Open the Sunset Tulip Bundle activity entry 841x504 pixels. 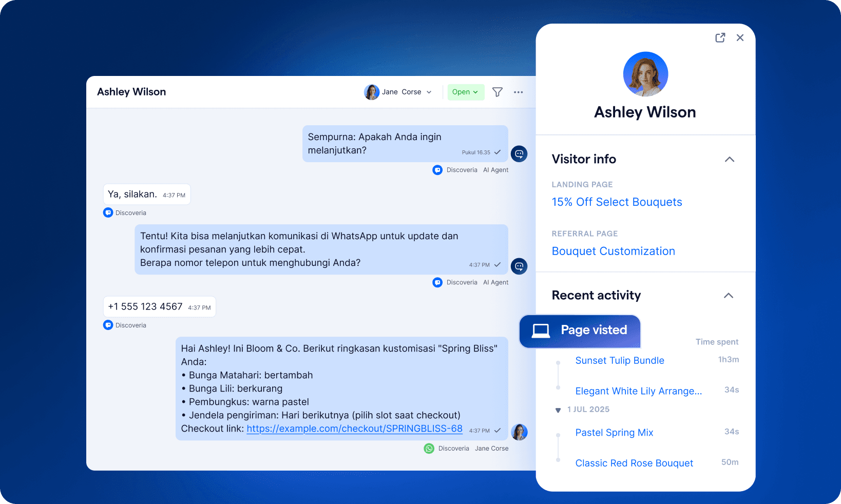pos(619,360)
